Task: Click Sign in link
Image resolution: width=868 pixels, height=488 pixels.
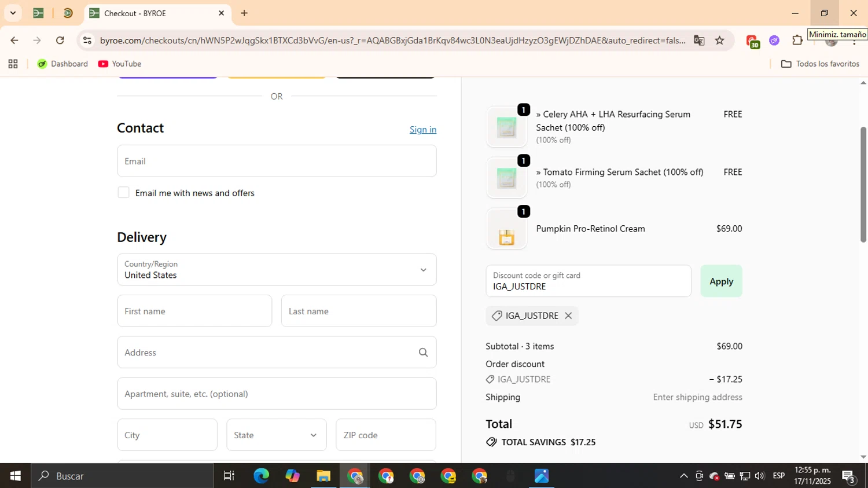Action: (423, 129)
